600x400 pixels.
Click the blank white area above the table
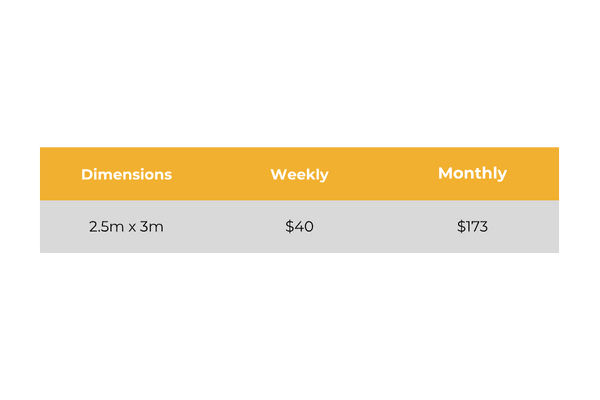299,73
